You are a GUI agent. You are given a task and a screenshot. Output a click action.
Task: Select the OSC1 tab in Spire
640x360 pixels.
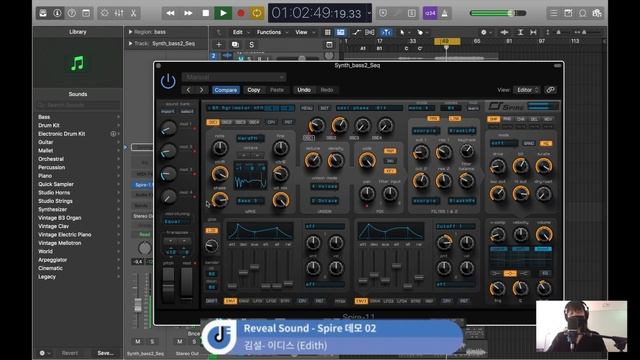[x=213, y=122]
